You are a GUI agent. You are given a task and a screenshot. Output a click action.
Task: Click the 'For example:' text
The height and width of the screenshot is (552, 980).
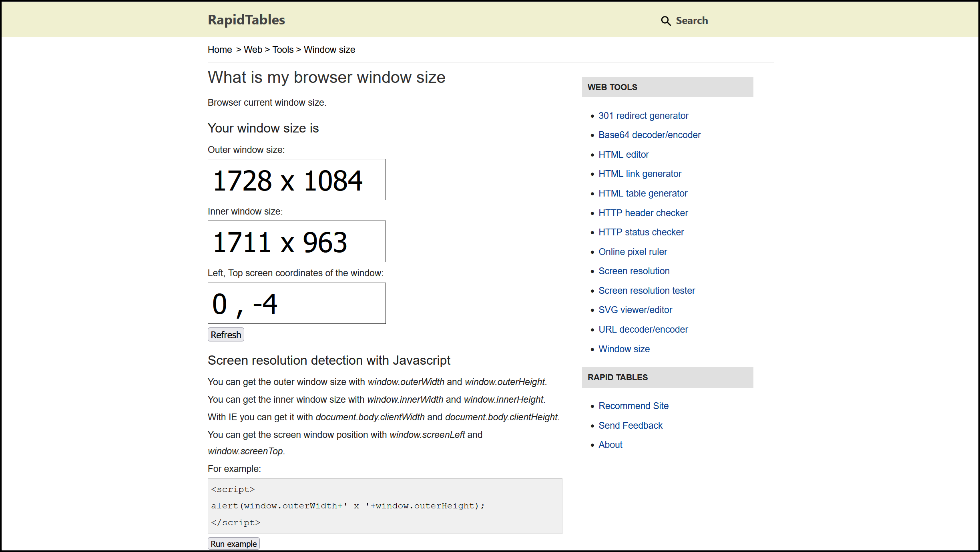pyautogui.click(x=234, y=469)
